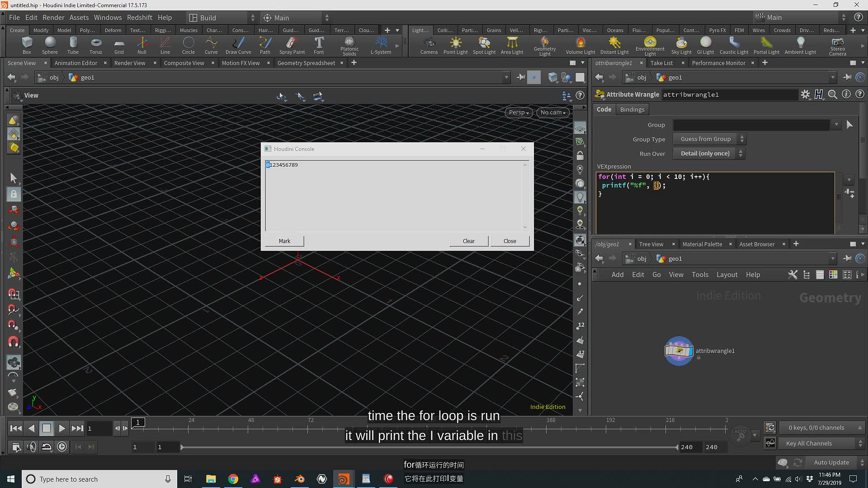Jump to the first frame

point(16,428)
